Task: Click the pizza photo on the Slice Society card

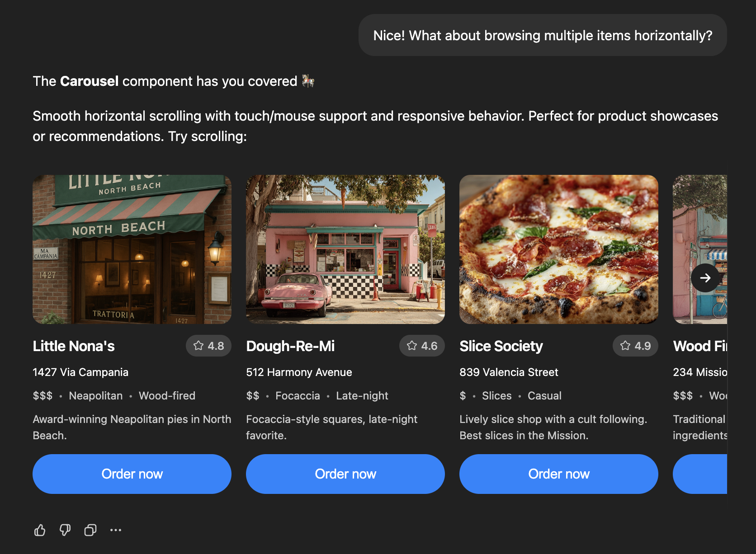Action: pyautogui.click(x=558, y=249)
